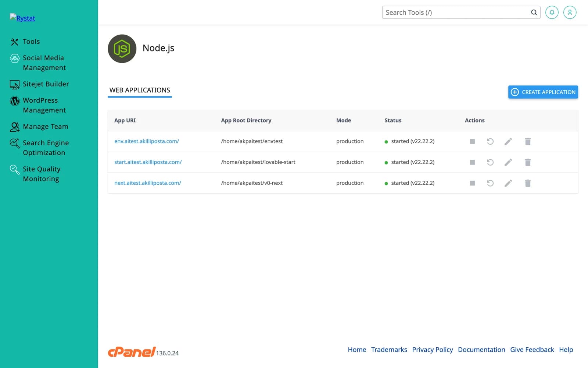The width and height of the screenshot is (588, 368).
Task: Edit the env.aitest.akilliposta.com application
Action: coord(508,142)
